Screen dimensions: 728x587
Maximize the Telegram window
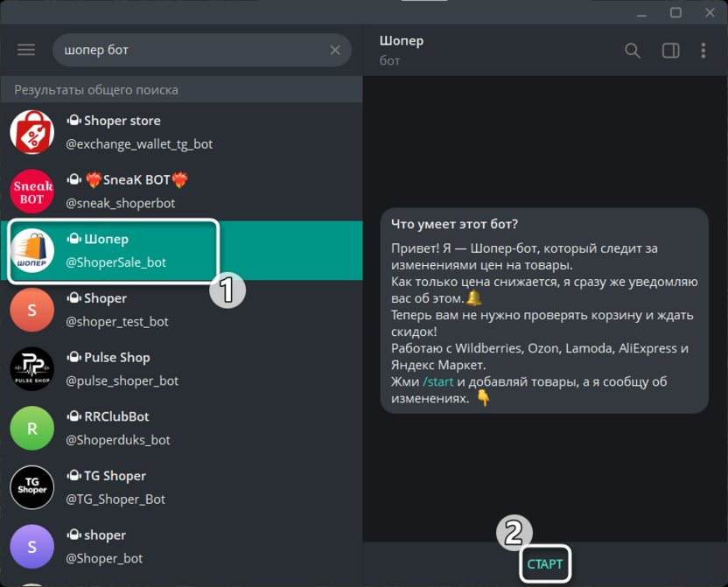676,13
